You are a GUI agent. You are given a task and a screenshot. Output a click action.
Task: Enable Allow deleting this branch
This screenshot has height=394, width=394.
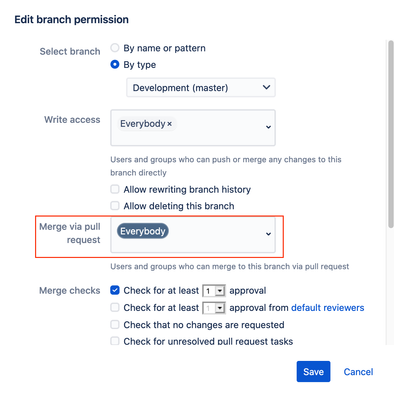(x=115, y=206)
